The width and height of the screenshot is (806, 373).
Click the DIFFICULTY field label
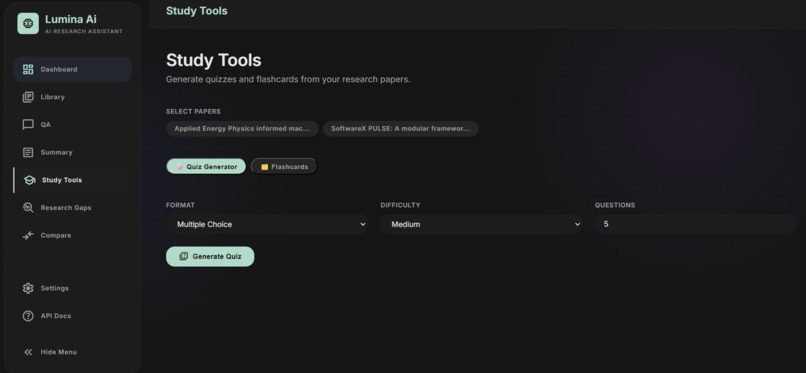(400, 205)
